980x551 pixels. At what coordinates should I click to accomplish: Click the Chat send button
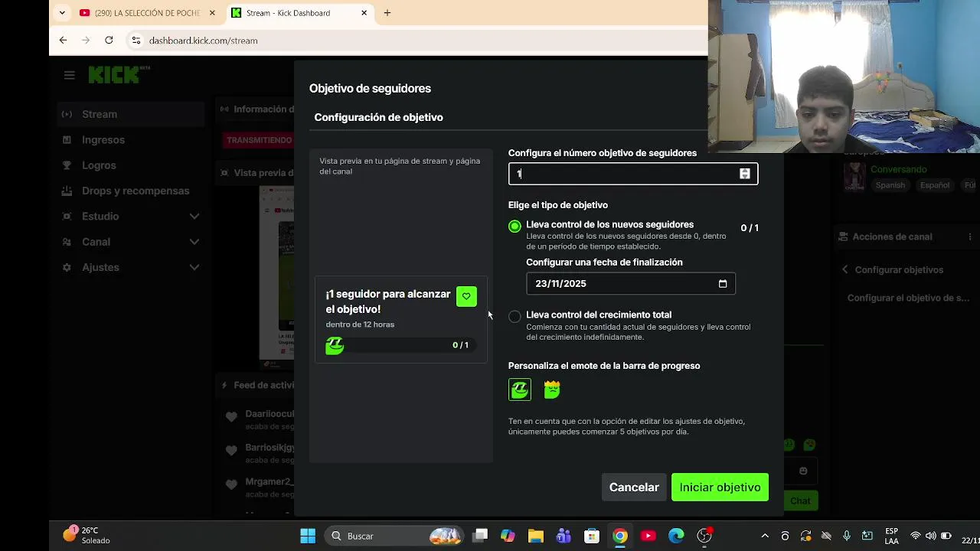pos(800,501)
